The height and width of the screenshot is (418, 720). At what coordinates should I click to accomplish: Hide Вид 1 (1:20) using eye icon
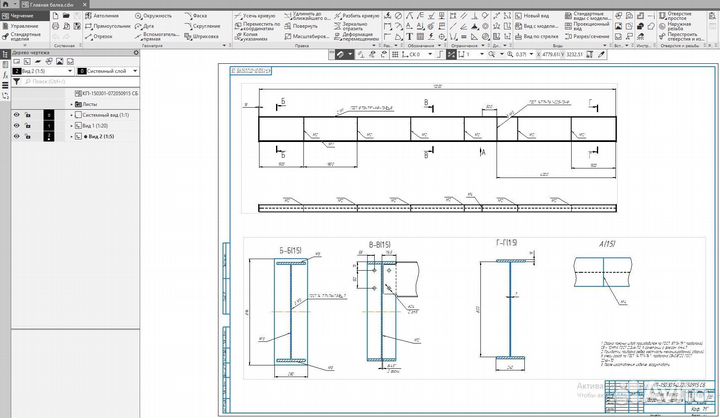tap(16, 126)
